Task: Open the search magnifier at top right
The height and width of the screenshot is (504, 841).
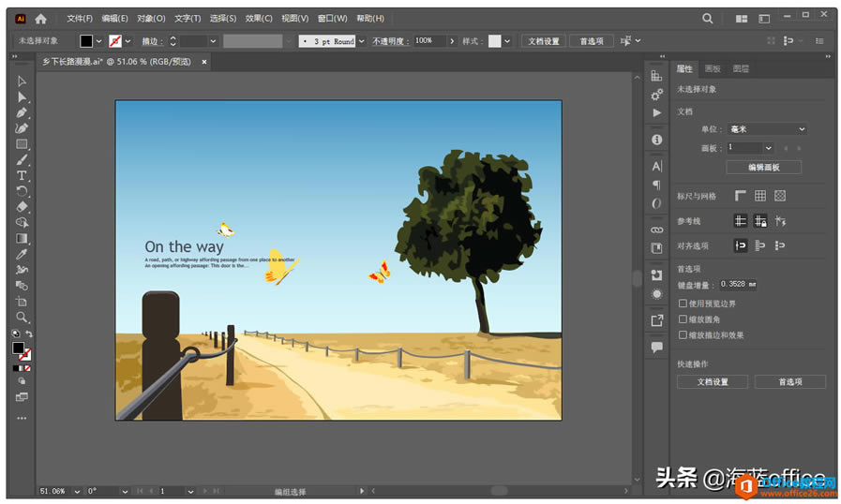Action: pyautogui.click(x=708, y=19)
